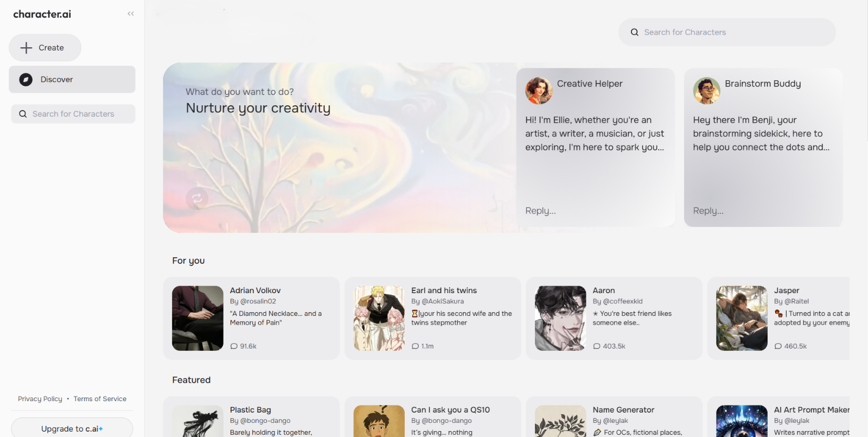Click the sidebar Search for Characters field
Screen dimensions: 868x437
pyautogui.click(x=73, y=114)
